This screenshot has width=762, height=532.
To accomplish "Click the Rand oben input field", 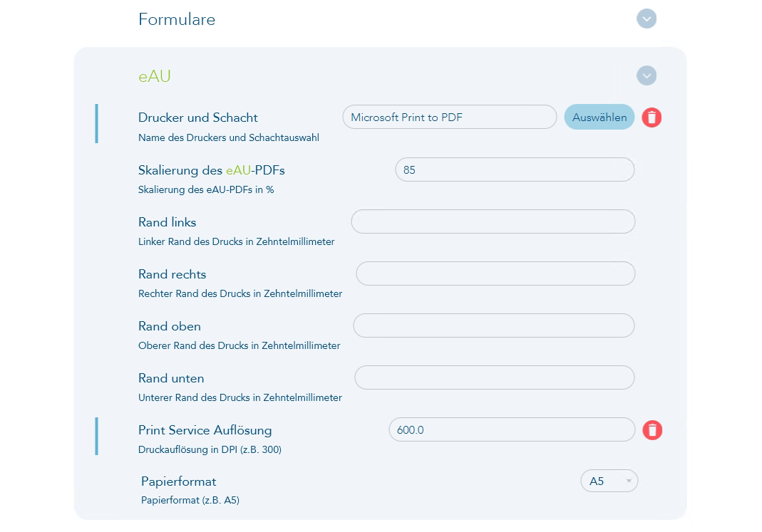I will (493, 325).
